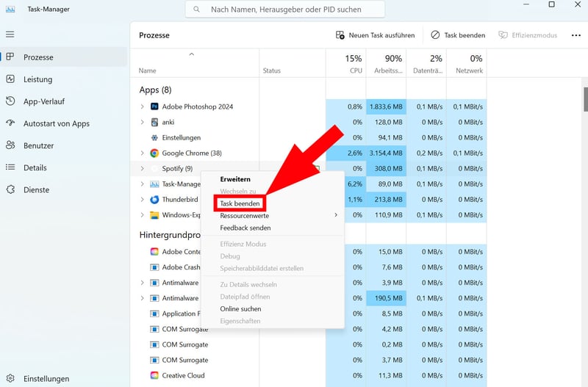Click the Leistung sidebar icon
This screenshot has width=588, height=387.
click(x=10, y=79)
